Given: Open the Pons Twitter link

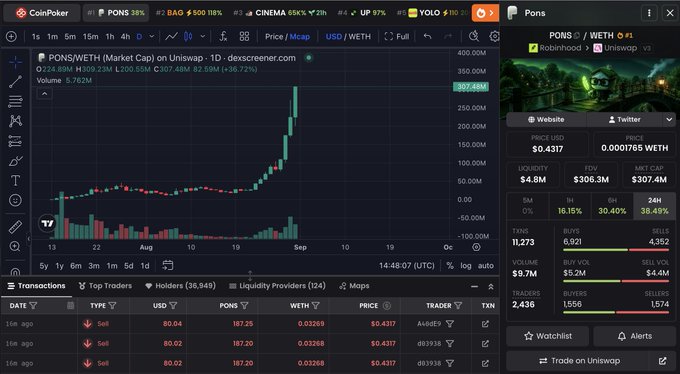Looking at the screenshot, I should click(624, 119).
